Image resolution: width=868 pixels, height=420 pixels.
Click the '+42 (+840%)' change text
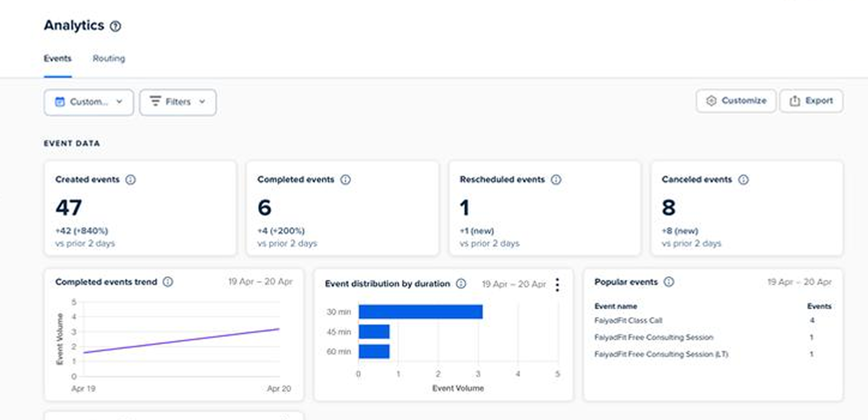coord(82,231)
